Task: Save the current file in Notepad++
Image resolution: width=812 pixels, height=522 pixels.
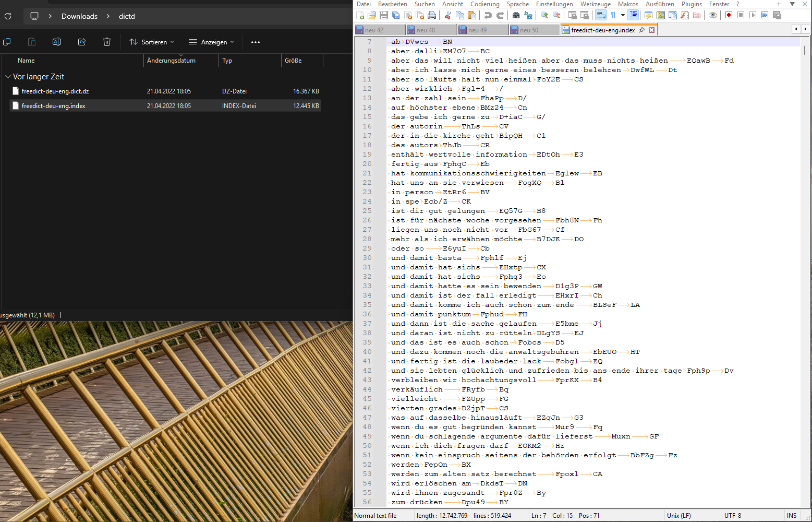Action: click(384, 15)
